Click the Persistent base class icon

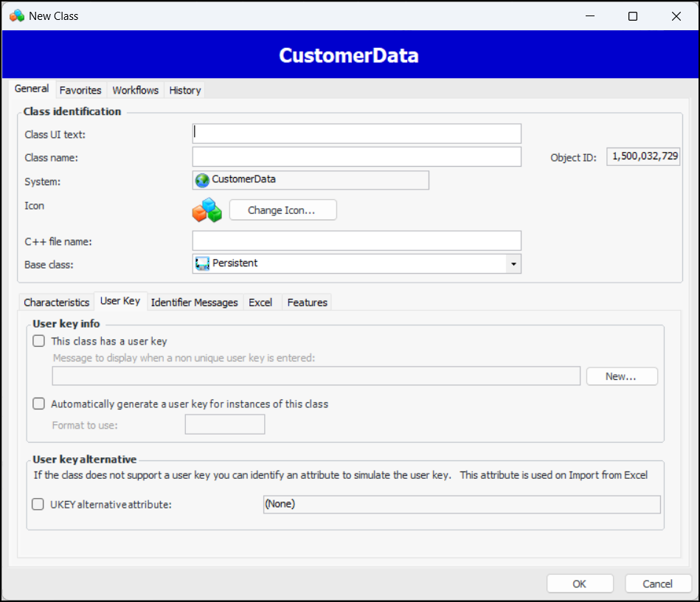click(x=202, y=263)
